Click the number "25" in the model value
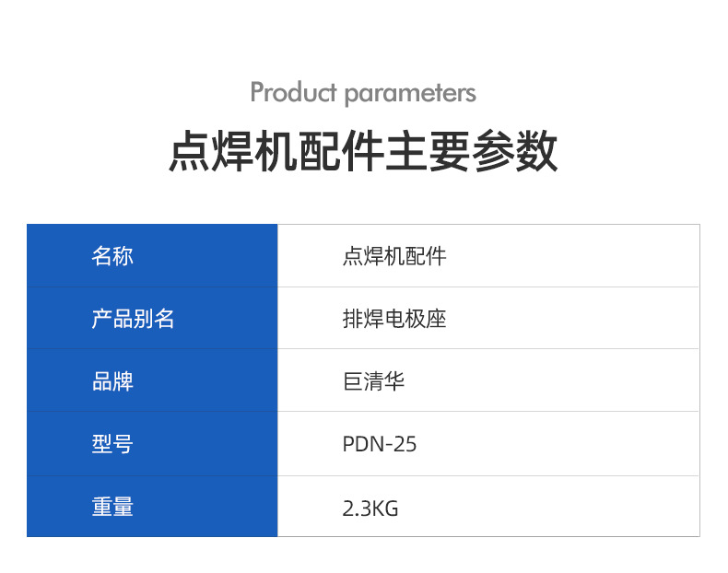The image size is (728, 573). point(405,444)
